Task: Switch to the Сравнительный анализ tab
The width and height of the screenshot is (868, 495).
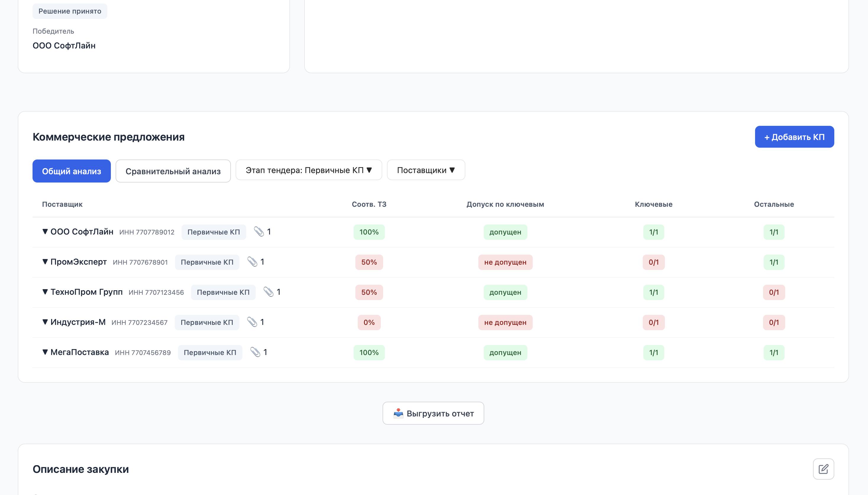Action: (x=173, y=171)
